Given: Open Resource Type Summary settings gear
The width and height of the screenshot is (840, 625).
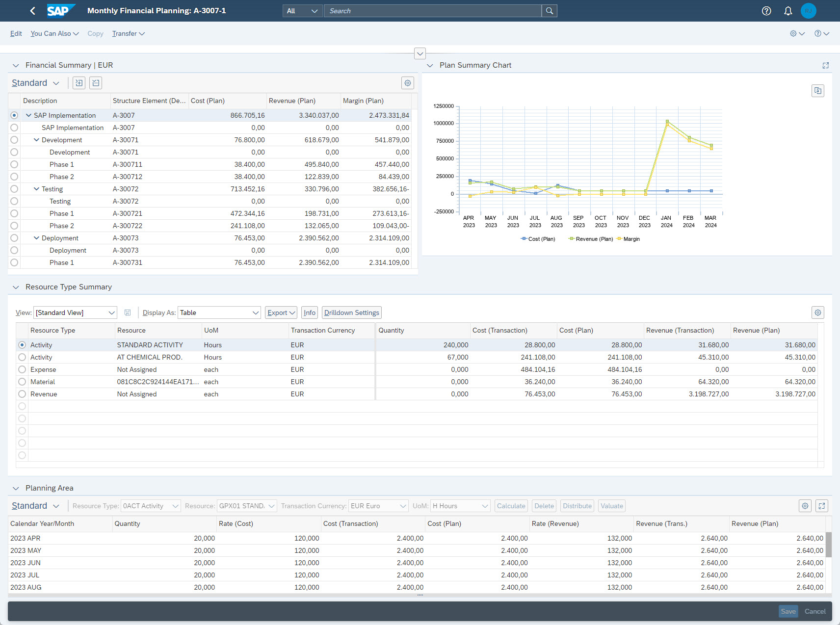Looking at the screenshot, I should click(817, 312).
